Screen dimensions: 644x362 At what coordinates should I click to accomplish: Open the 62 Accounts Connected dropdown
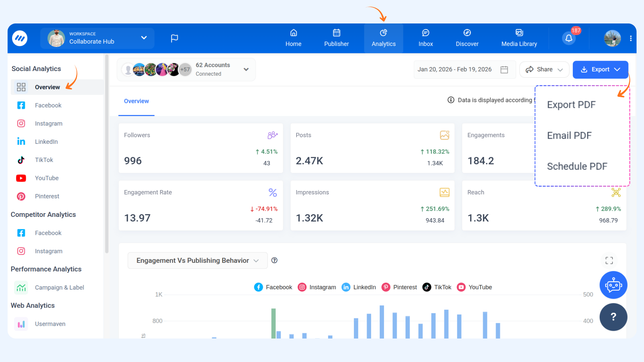pyautogui.click(x=246, y=69)
